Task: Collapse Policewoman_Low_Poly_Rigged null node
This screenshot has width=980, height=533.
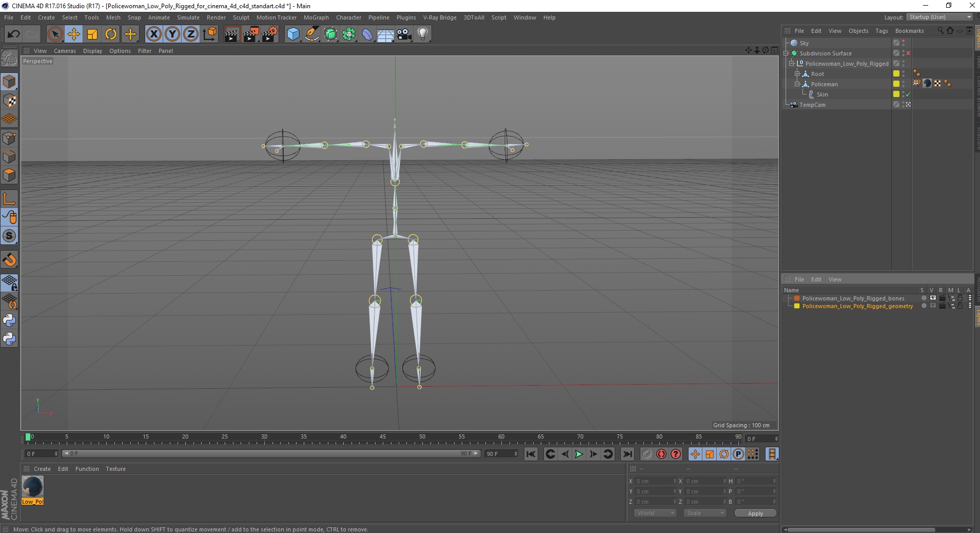Action: (792, 64)
